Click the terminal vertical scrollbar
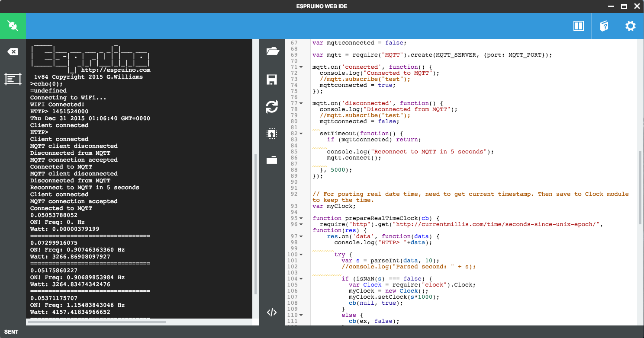The width and height of the screenshot is (644, 338). click(x=255, y=223)
